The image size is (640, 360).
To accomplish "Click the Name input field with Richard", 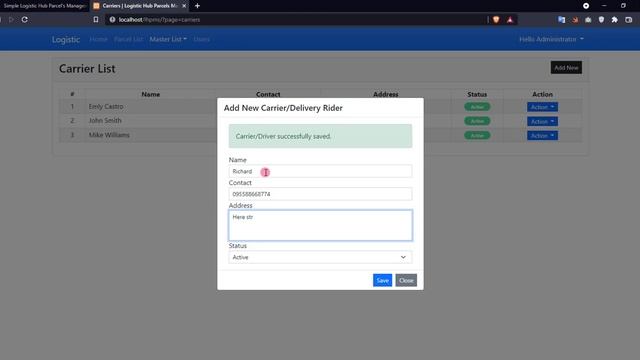I will point(320,171).
